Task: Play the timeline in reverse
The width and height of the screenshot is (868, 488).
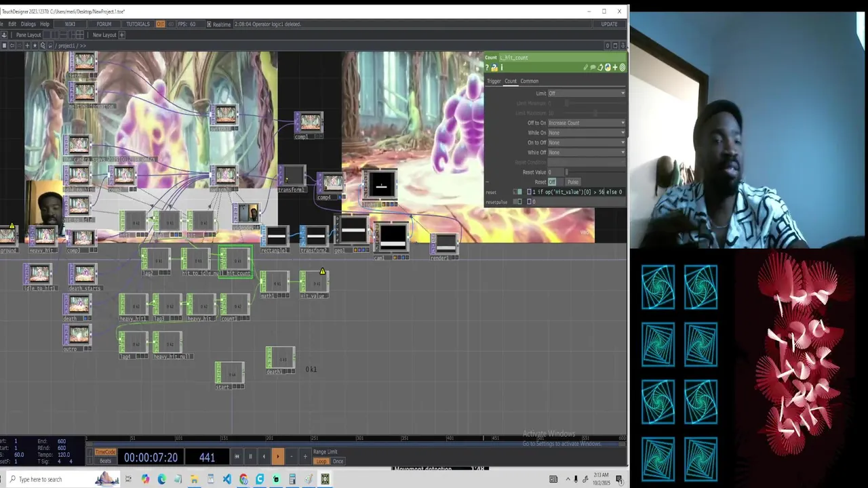Action: coord(264,456)
